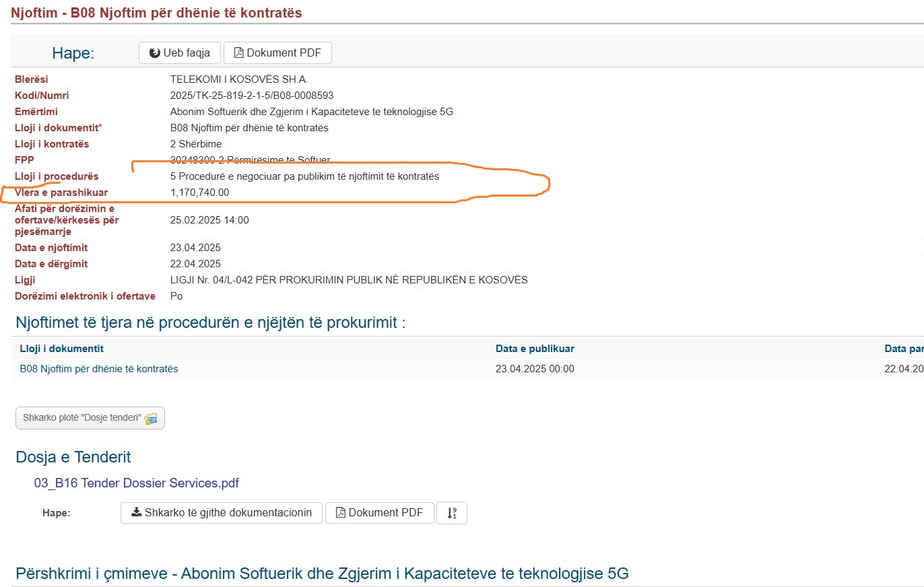Viewport: 924px width, 587px height.
Task: Open the notice via Ueb faqja button
Action: click(179, 53)
